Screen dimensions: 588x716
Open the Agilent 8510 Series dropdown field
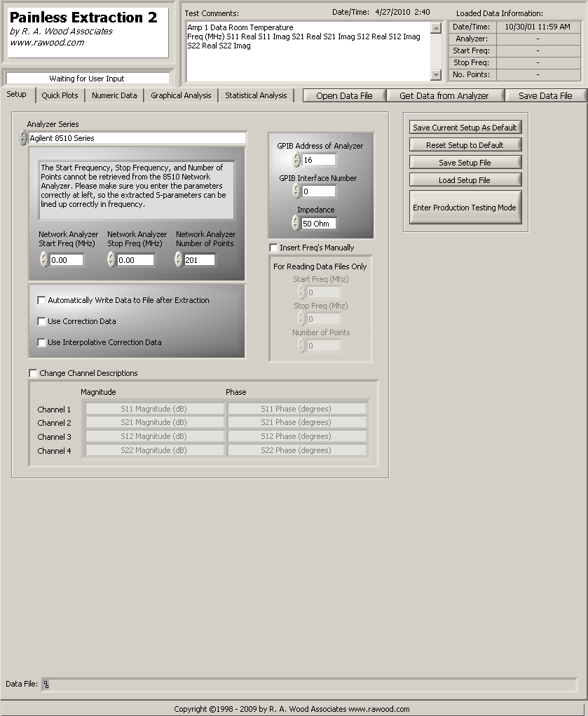(137, 138)
